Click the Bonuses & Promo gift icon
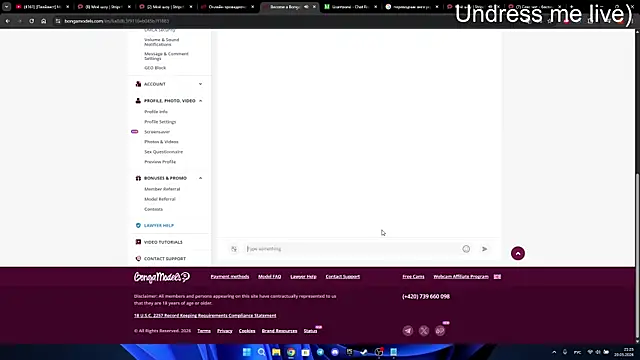 coord(138,178)
